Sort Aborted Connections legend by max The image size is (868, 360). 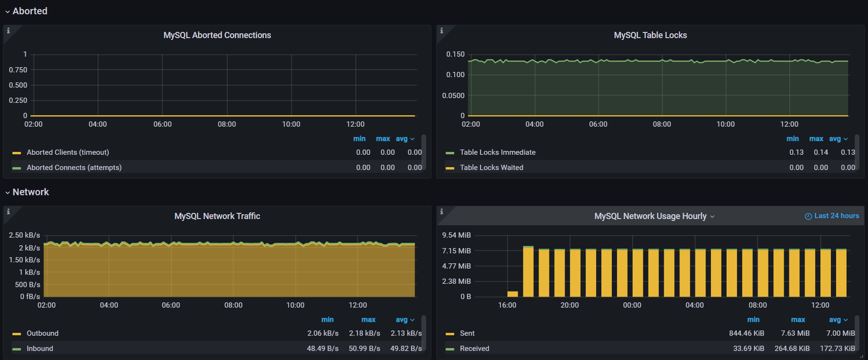point(383,139)
